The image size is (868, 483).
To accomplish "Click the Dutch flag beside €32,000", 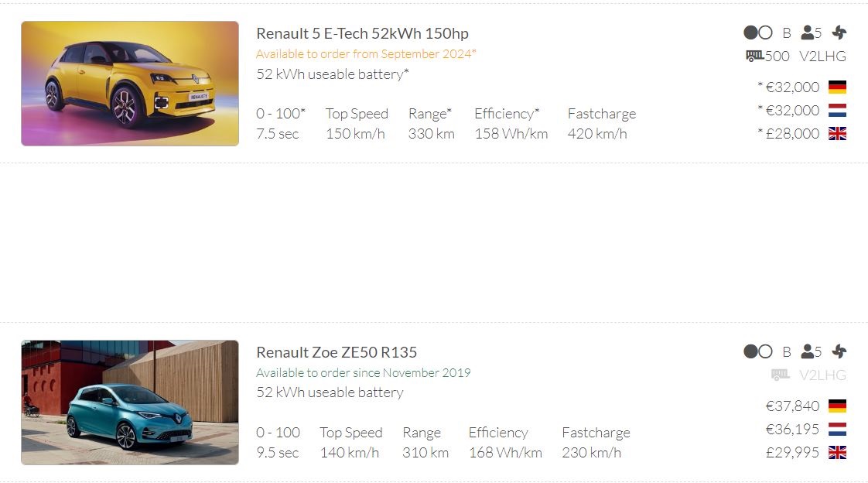I will point(837,110).
